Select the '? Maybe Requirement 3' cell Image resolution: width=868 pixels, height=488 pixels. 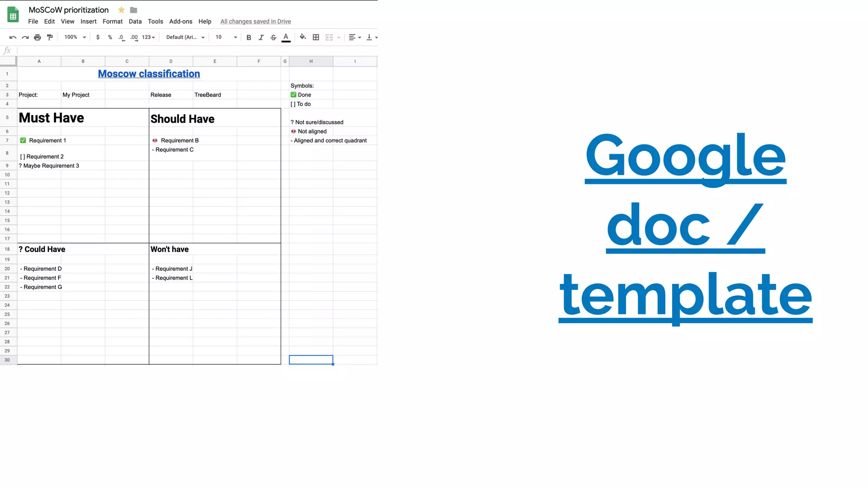pyautogui.click(x=39, y=166)
